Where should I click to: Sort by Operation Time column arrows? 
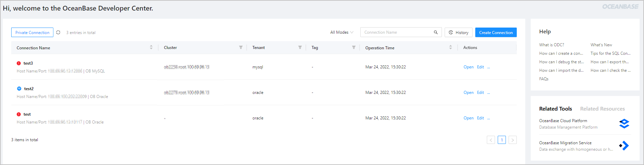[x=450, y=47]
